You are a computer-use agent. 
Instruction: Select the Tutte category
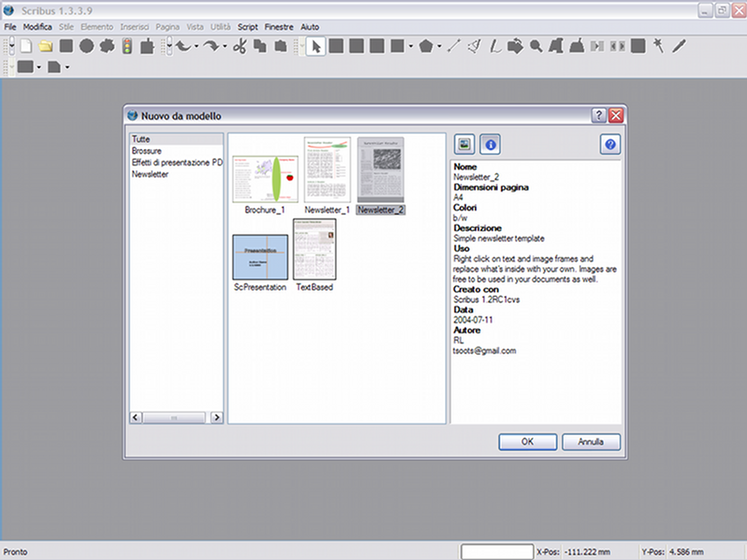pos(176,139)
